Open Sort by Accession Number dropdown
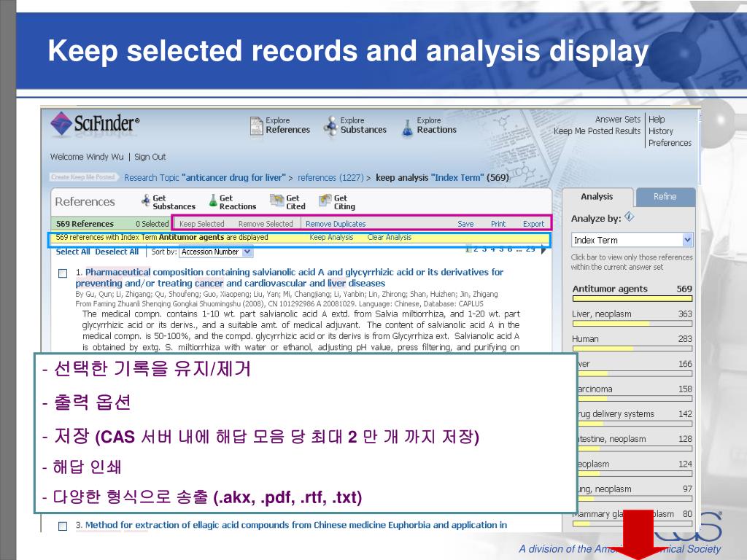 click(x=216, y=252)
